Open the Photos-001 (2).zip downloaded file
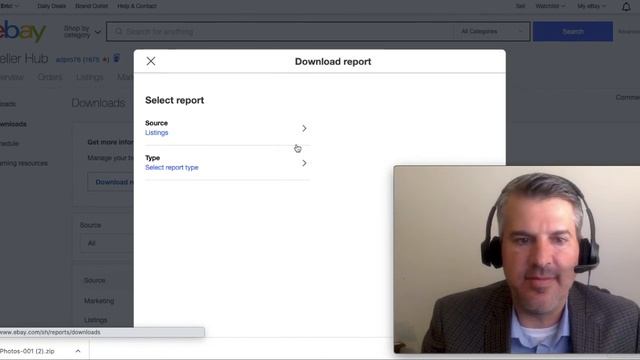 pyautogui.click(x=27, y=351)
